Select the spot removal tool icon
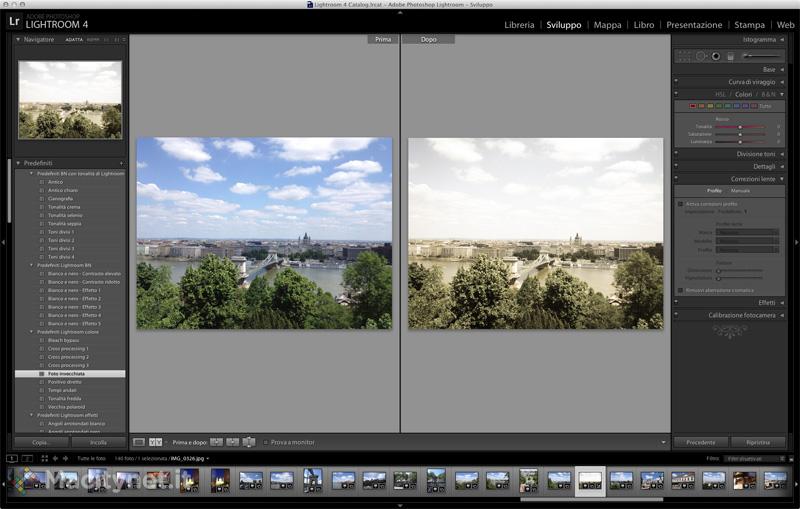This screenshot has height=509, width=800. click(x=701, y=56)
